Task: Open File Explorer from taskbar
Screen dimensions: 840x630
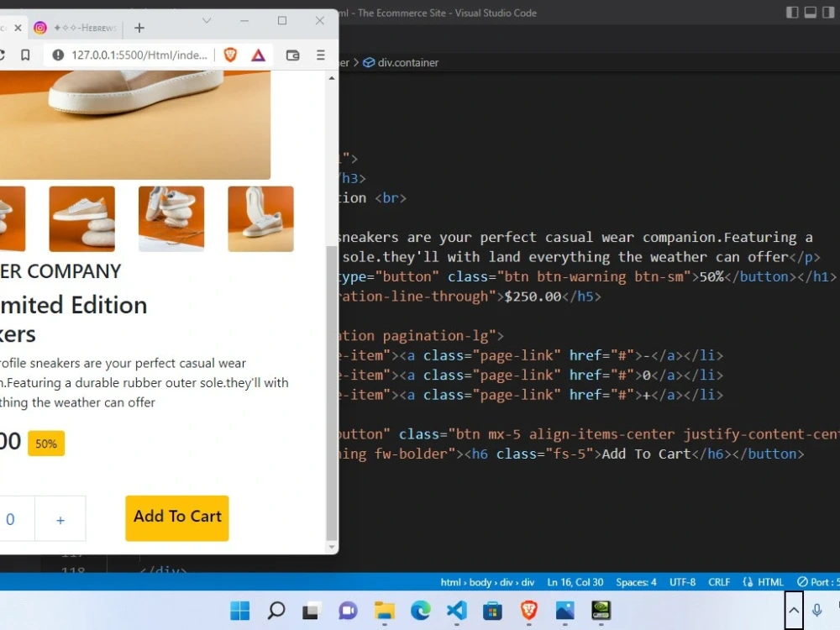Action: click(384, 610)
